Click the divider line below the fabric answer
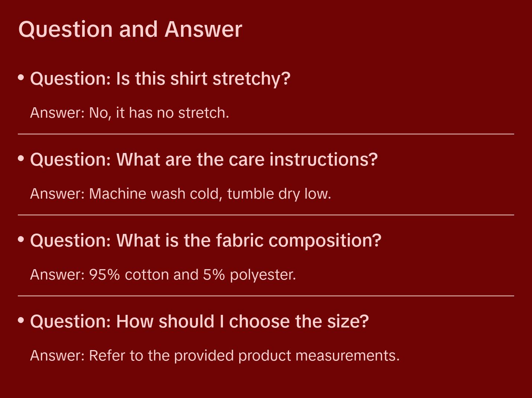532x398 pixels. pyautogui.click(x=266, y=296)
